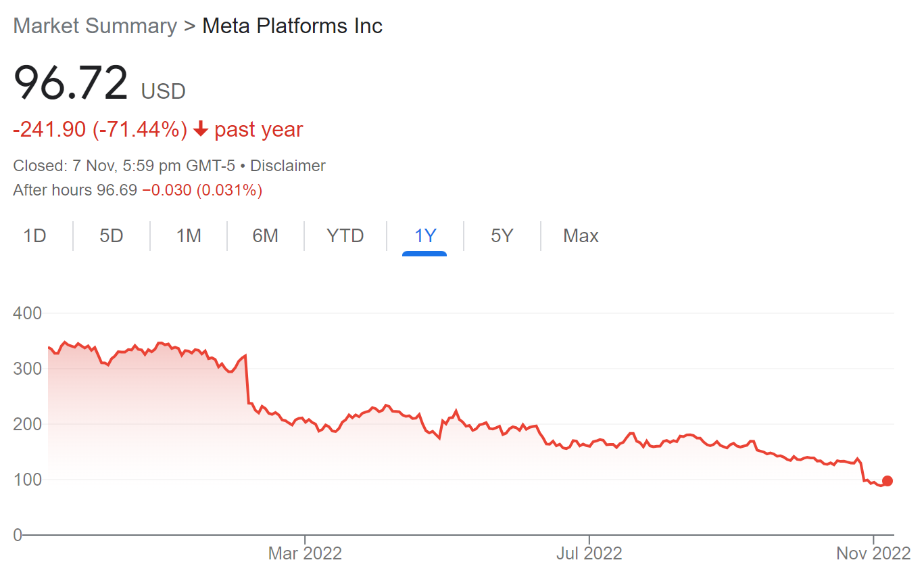The width and height of the screenshot is (924, 577).
Task: Click the Mar 2022 axis label
Action: [x=305, y=553]
